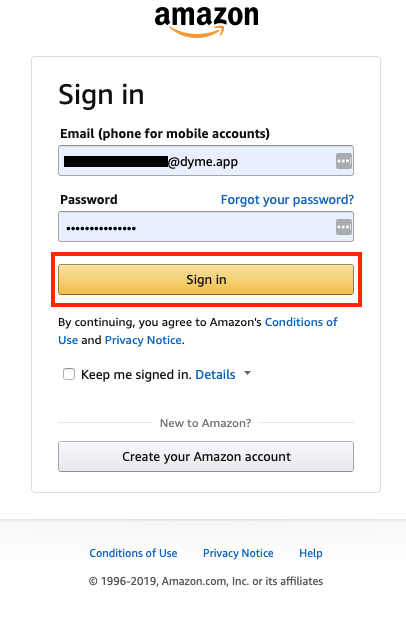406x633 pixels.
Task: Open the footer Help link
Action: 311,553
